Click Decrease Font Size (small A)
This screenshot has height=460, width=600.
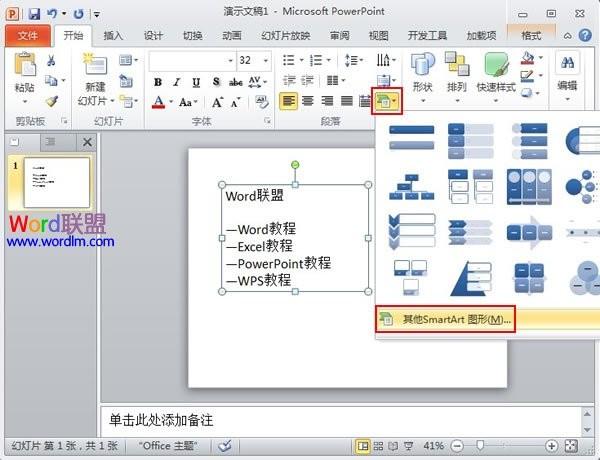[236, 102]
